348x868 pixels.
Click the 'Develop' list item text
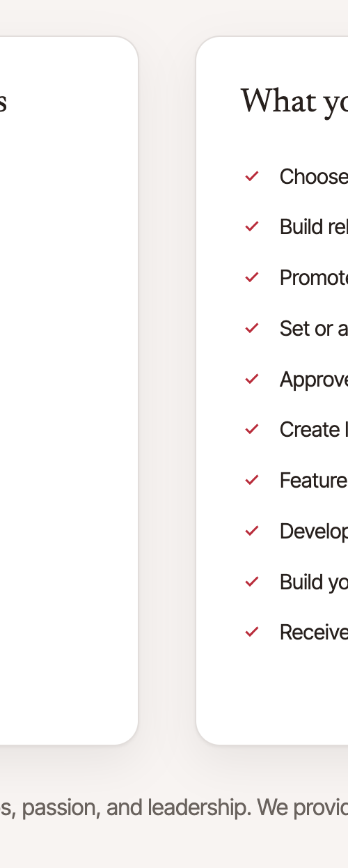click(314, 531)
